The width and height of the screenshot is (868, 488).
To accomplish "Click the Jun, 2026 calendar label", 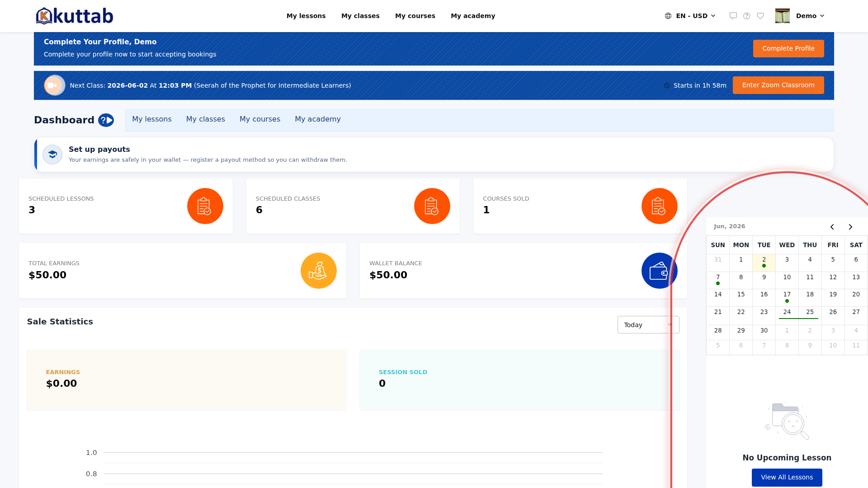I will tap(730, 226).
